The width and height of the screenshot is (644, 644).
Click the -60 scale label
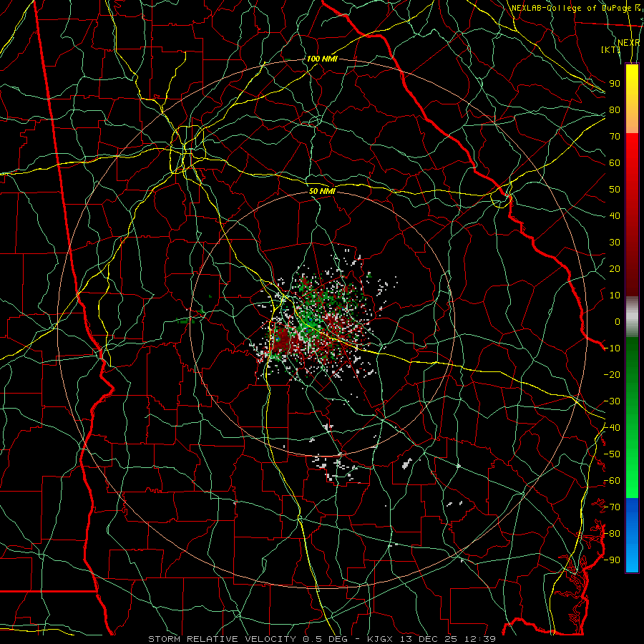click(x=612, y=481)
